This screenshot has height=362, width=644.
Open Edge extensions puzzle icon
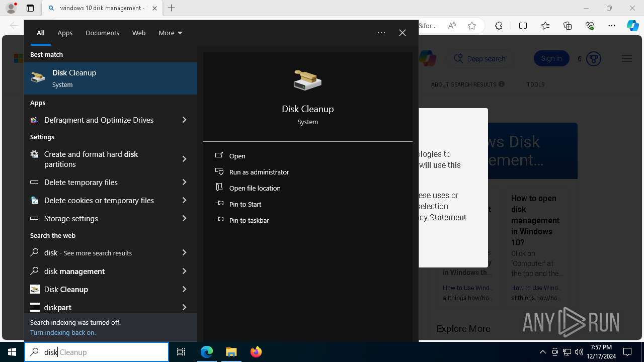[x=499, y=26]
